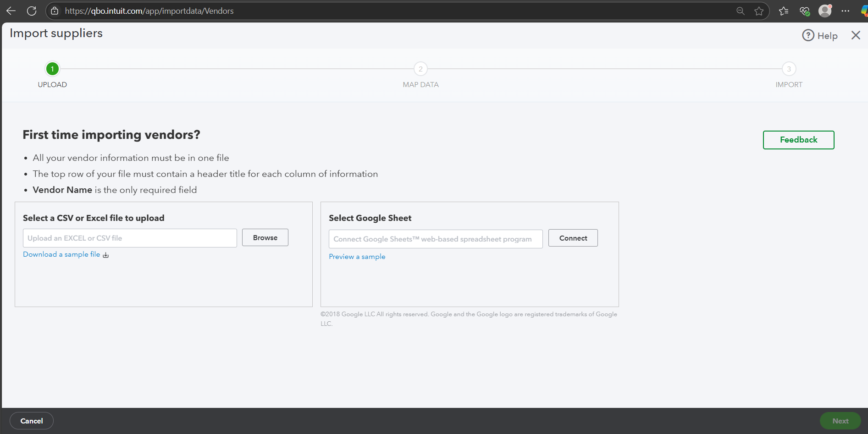This screenshot has width=868, height=434.
Task: Select the Upload step circle
Action: (x=52, y=69)
